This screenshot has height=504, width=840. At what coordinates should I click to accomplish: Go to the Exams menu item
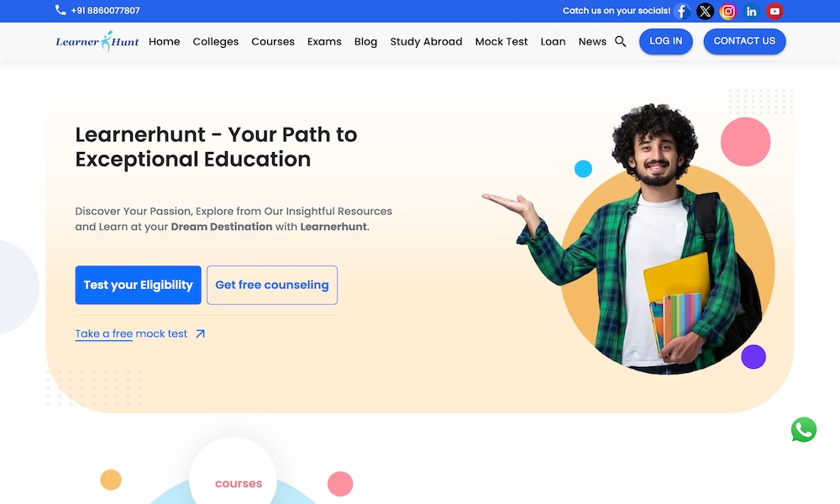(324, 41)
